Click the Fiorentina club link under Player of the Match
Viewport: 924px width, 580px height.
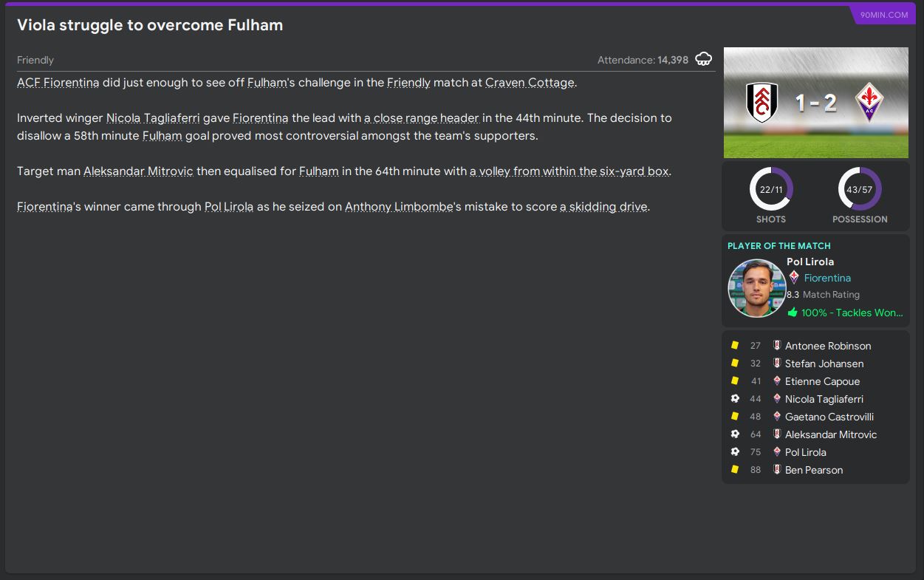(x=827, y=278)
